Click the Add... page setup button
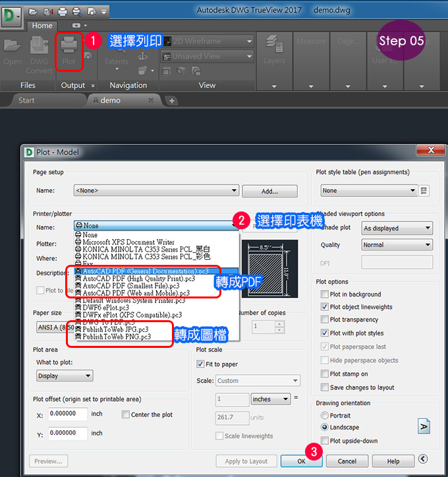 [269, 191]
